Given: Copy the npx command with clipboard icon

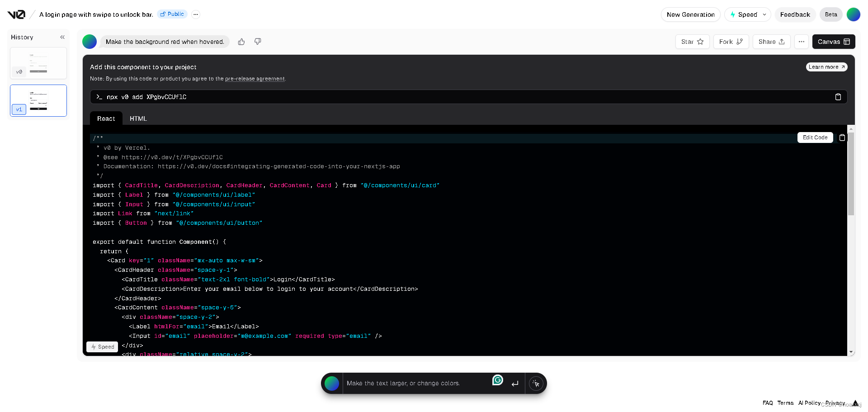Looking at the screenshot, I should (838, 97).
